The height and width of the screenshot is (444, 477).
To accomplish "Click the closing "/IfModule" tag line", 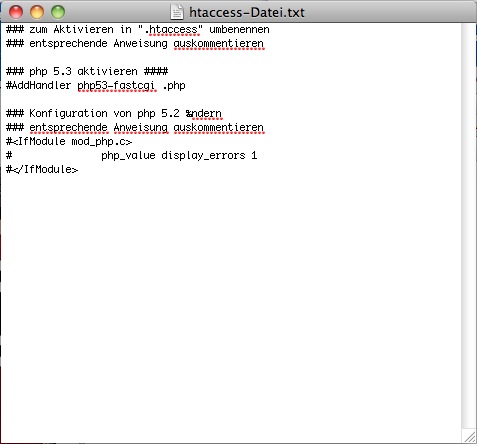I will tap(42, 170).
